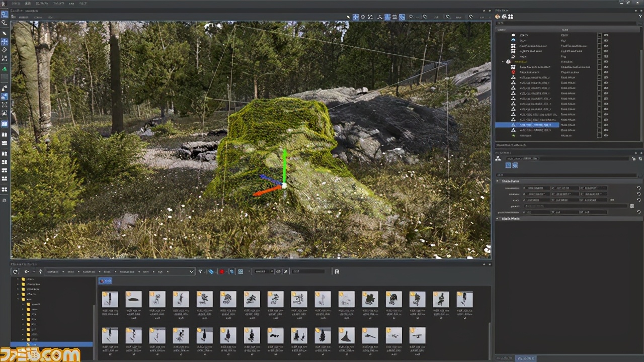Click the refresh button in asset browser
The height and width of the screenshot is (362, 644).
tap(15, 271)
